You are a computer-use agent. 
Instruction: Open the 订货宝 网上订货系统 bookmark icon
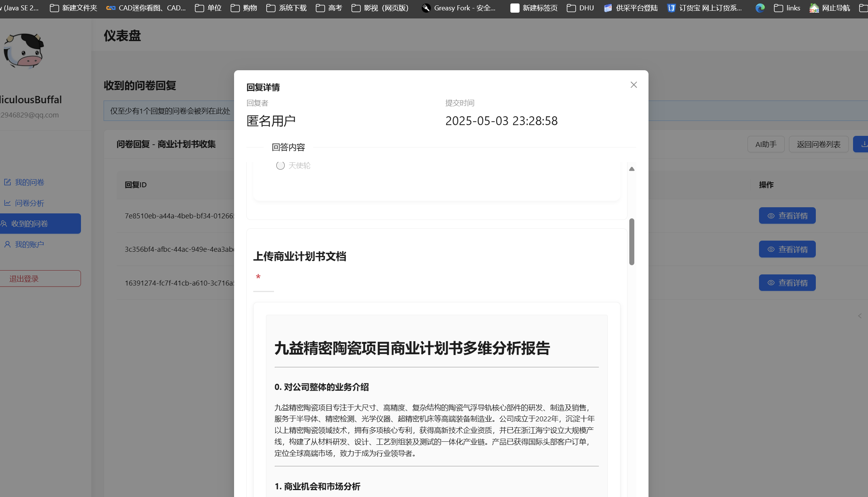(671, 8)
